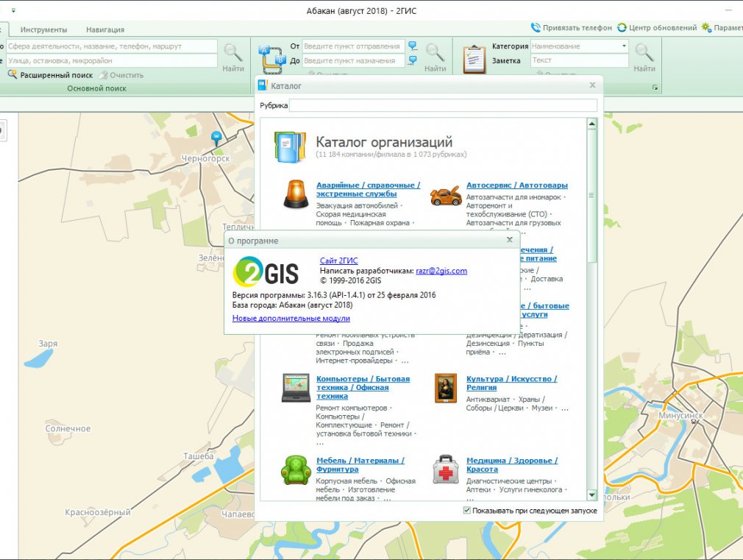Click the razr@2gis.com email link
The image size is (743, 560).
(441, 271)
